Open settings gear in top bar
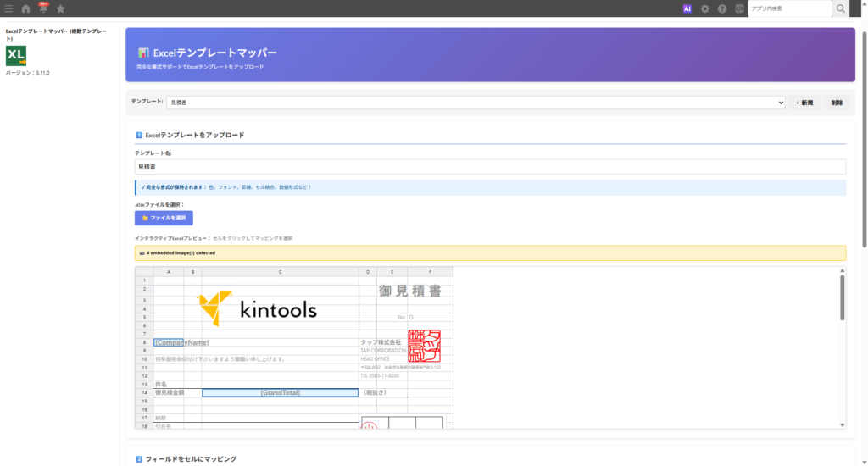 (x=704, y=8)
